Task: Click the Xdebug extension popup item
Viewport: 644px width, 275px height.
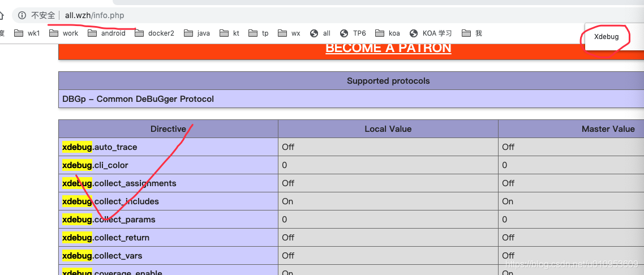Action: click(606, 37)
